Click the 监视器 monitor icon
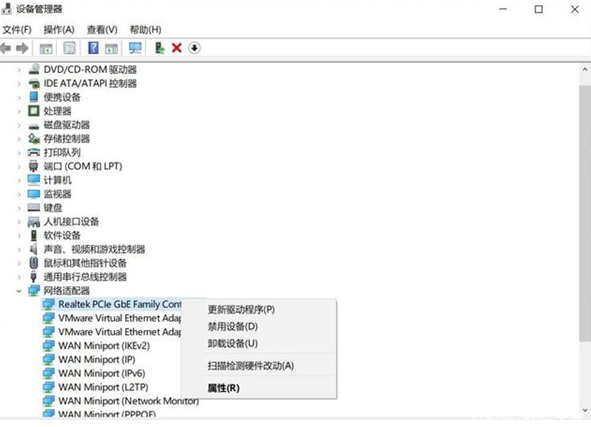This screenshot has height=427, width=591. (34, 194)
